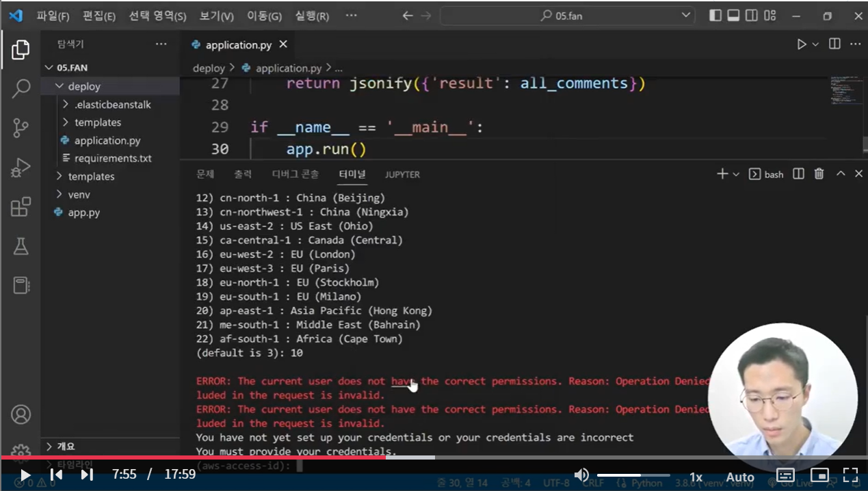Open the 선택 영역(S) menu
868x491 pixels.
[x=157, y=16]
